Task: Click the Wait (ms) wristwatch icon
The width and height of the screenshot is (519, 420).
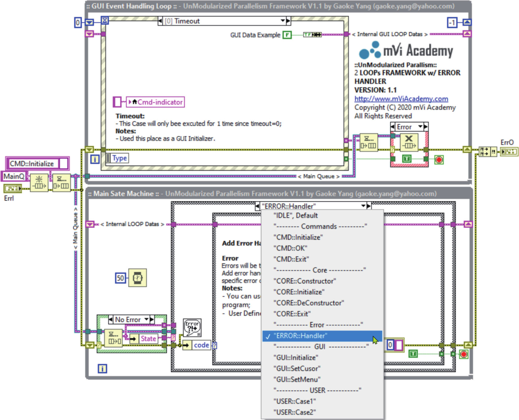Action: [137, 278]
